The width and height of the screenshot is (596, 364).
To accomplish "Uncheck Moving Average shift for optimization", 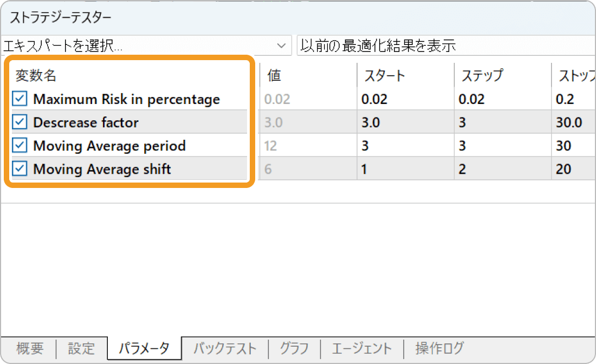I will coord(20,168).
